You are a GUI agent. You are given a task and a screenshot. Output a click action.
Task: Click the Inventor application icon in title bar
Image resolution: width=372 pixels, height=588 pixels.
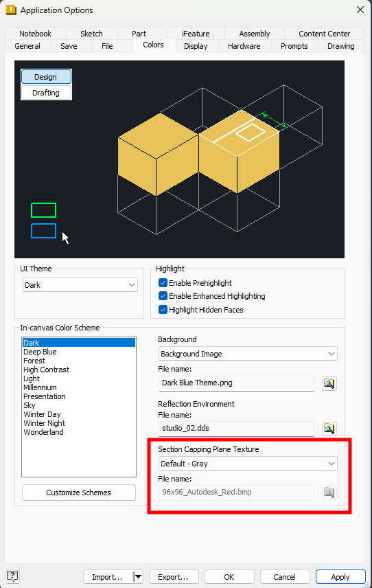(x=11, y=10)
